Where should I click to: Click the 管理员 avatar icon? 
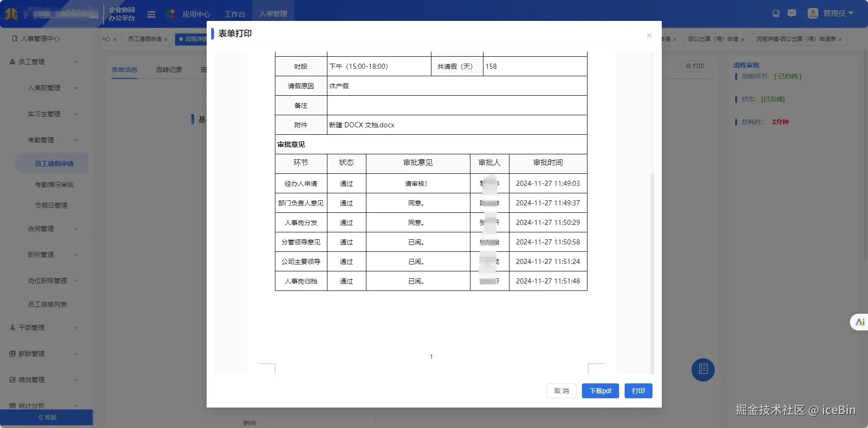point(813,13)
